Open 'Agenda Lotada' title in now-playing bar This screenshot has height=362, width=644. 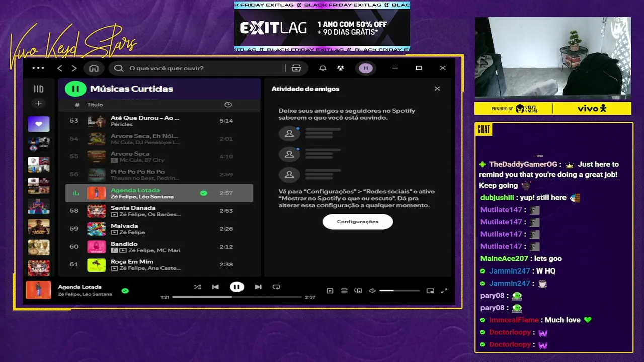tap(79, 287)
